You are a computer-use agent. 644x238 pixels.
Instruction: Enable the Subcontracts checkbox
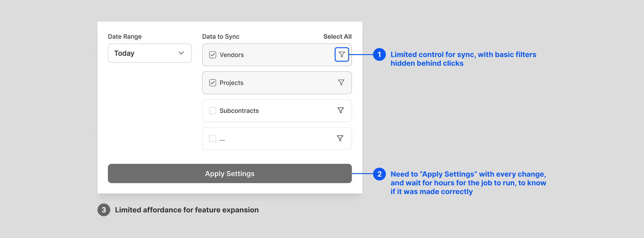212,111
